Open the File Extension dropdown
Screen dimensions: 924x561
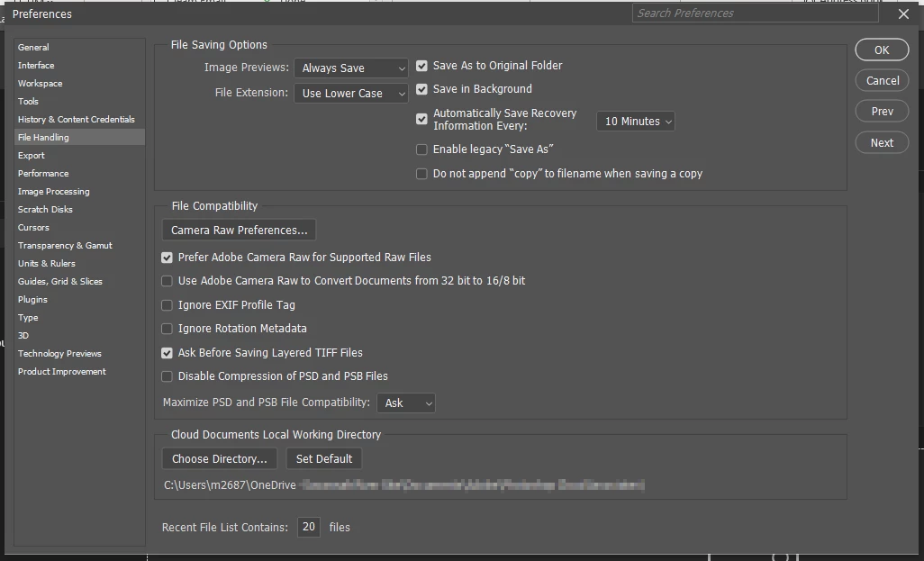point(350,93)
